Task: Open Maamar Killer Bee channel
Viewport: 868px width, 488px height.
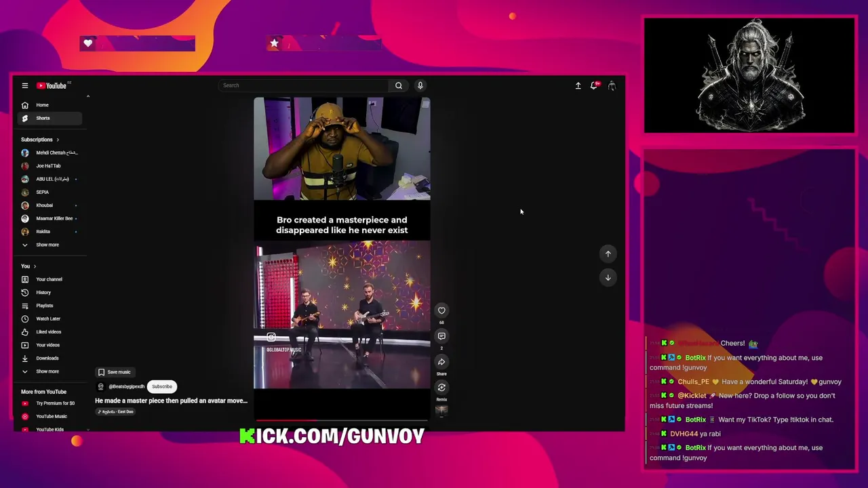Action: (51, 218)
